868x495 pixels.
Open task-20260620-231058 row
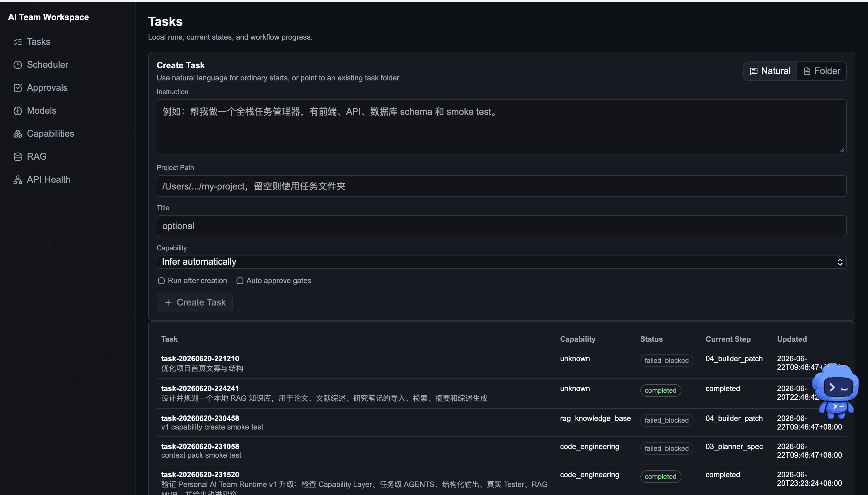pyautogui.click(x=501, y=451)
